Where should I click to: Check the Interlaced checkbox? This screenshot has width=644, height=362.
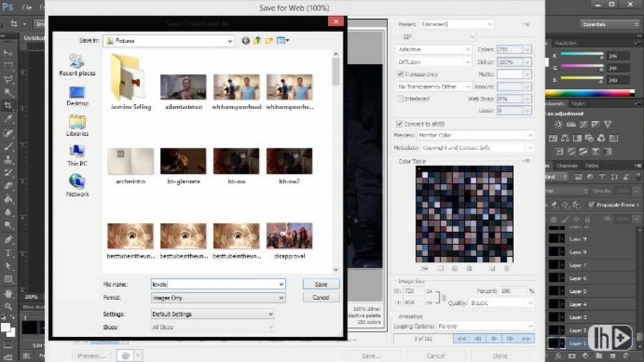pyautogui.click(x=399, y=99)
